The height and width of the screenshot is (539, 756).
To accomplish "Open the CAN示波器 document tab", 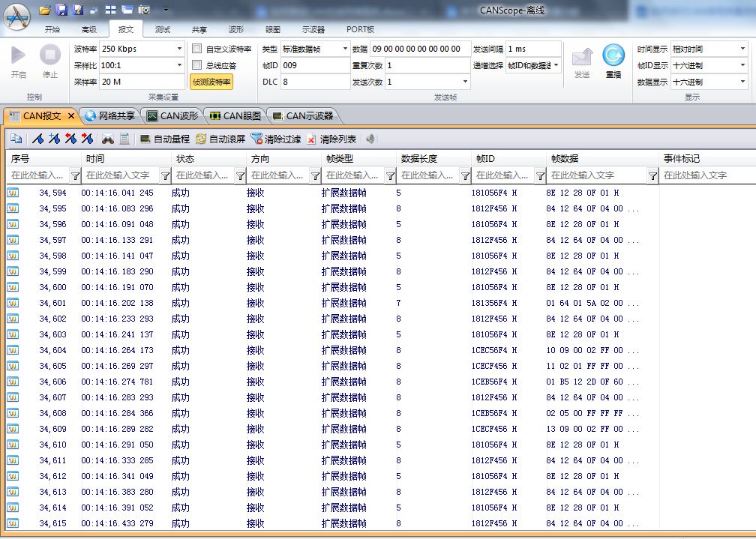I will [x=303, y=115].
